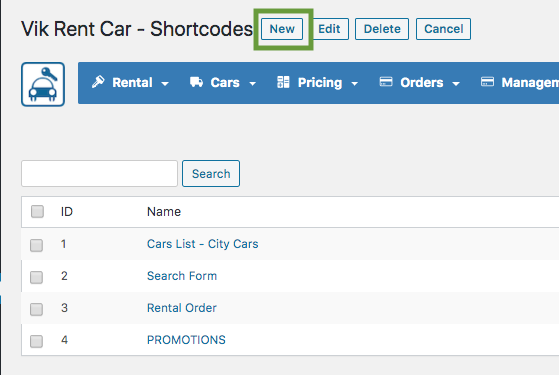Expand the Orders menu dropdown arrow

[456, 84]
